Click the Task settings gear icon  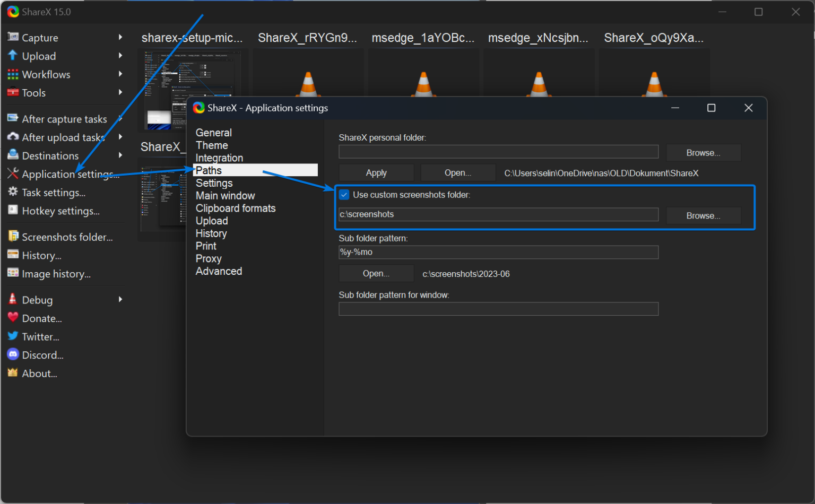(12, 193)
